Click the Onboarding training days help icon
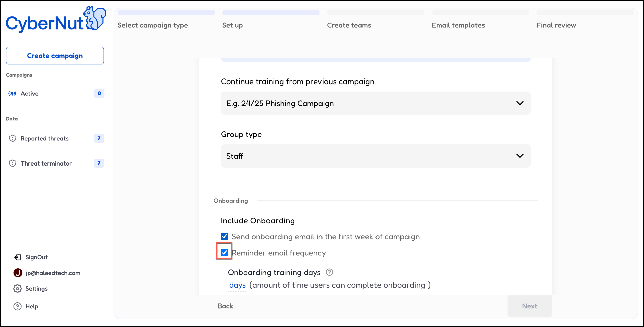Screen dimensions: 644x327 pos(329,272)
